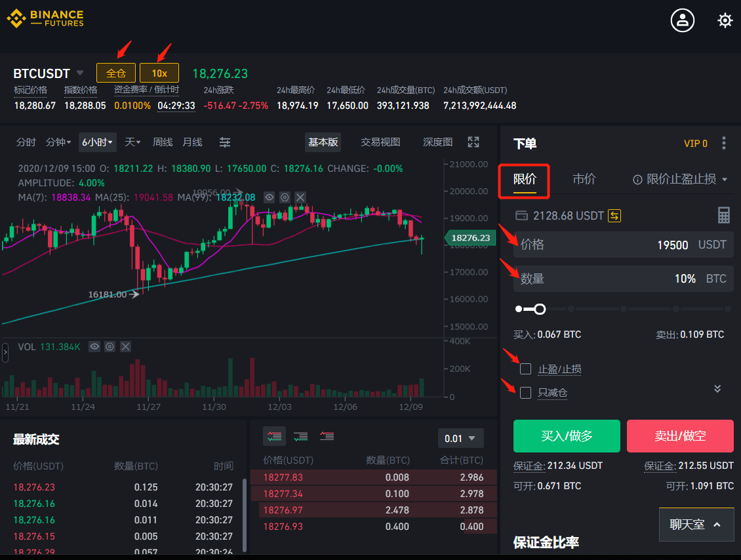This screenshot has width=741, height=560.
Task: Click the 50% mark on quantity slider
Action: coord(624,309)
